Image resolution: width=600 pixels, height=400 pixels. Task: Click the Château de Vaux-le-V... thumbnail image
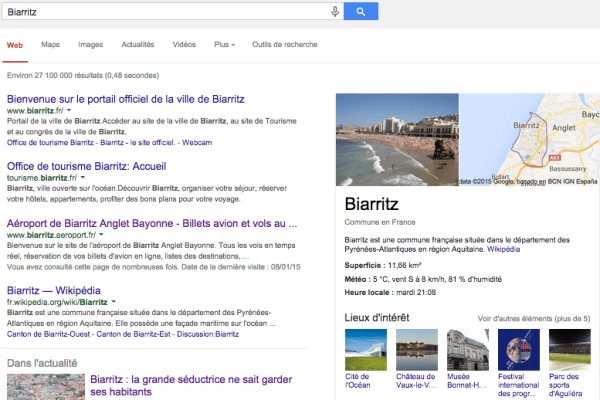[x=417, y=350]
